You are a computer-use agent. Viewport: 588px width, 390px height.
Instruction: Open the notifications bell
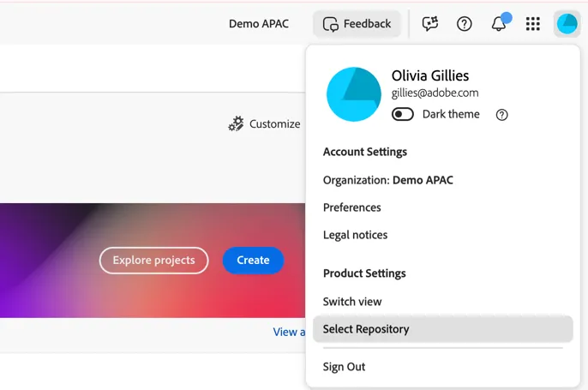500,23
